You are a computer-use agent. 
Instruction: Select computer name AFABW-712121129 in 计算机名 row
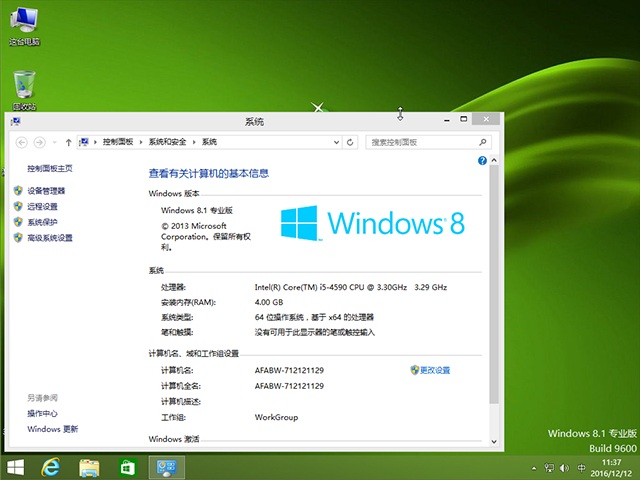(289, 370)
